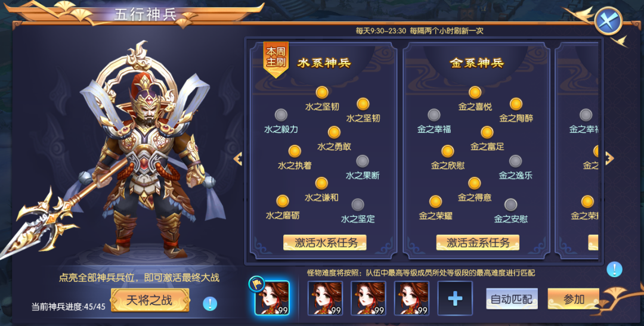
Task: Click the info icon beside 天将之战
Action: coord(210,303)
